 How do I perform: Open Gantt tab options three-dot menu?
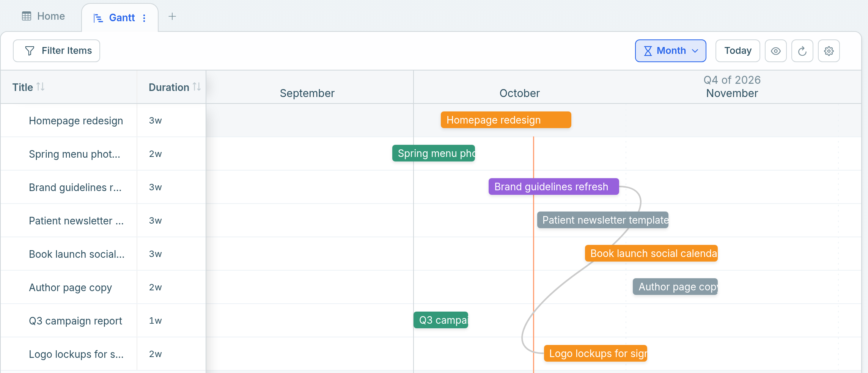coord(144,18)
